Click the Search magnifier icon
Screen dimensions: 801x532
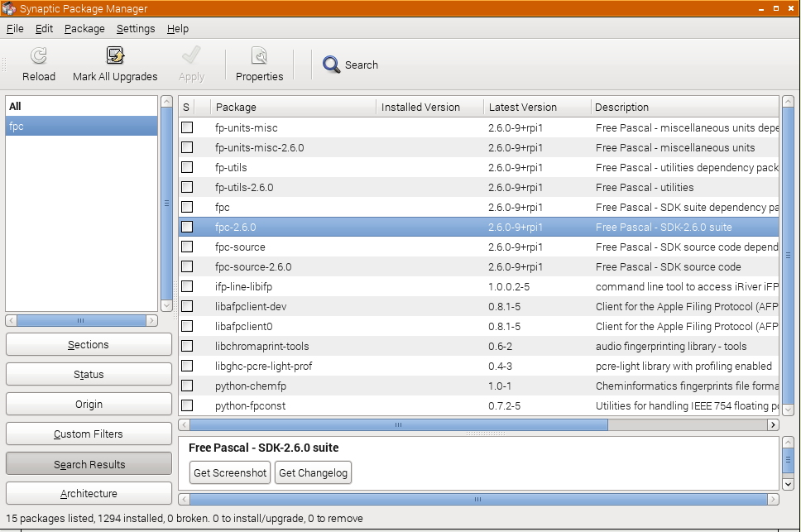pos(332,65)
